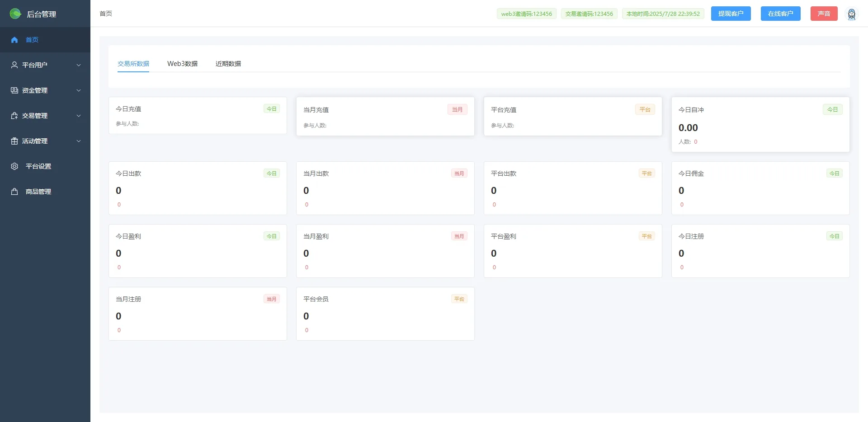The image size is (868, 422).
Task: Click the home icon in sidebar
Action: pos(14,40)
